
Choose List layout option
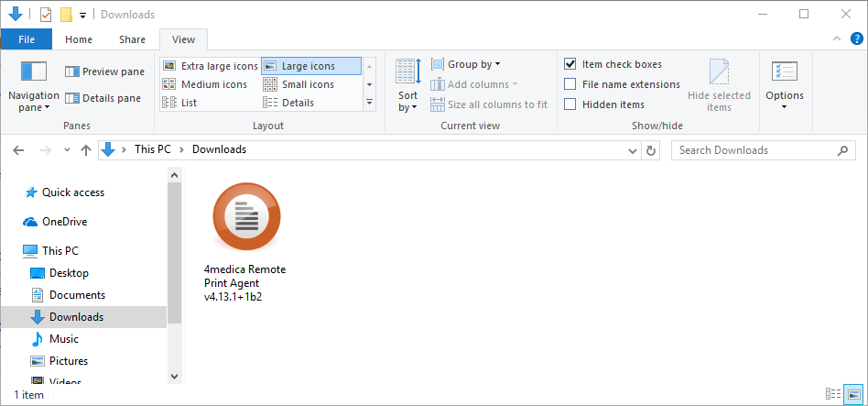[179, 103]
